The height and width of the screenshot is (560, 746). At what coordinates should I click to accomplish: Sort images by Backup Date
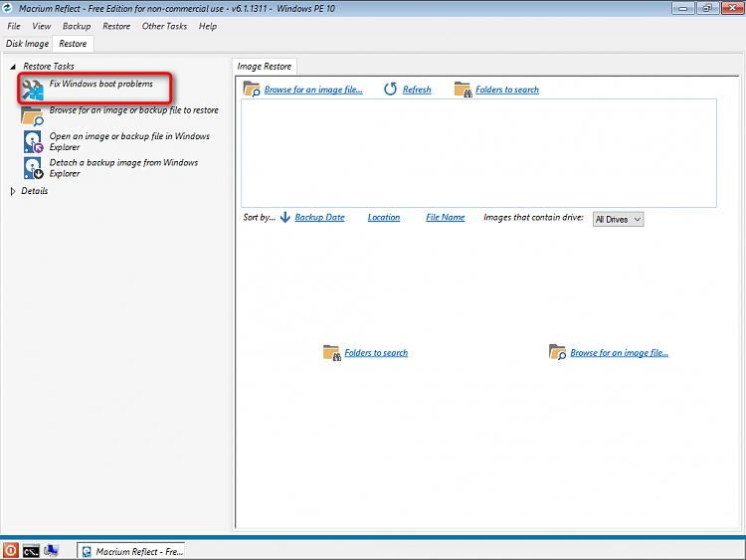[x=319, y=218]
